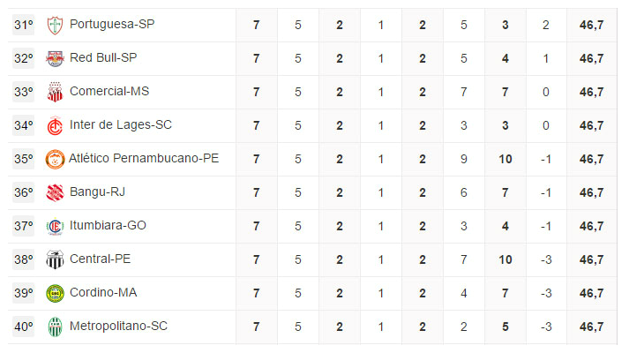
Task: Click the Red Bull-SP team logo
Action: [x=55, y=58]
